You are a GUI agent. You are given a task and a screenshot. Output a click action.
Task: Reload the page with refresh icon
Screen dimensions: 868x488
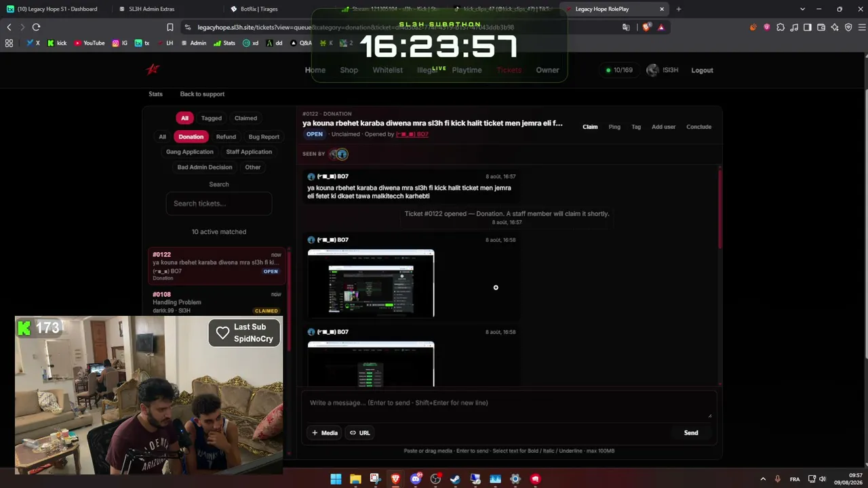36,27
